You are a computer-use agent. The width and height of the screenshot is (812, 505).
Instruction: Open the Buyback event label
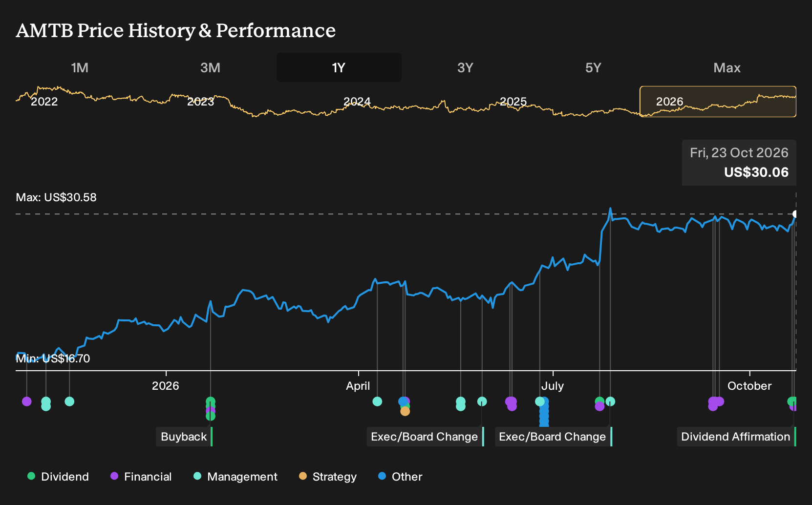[x=184, y=437]
